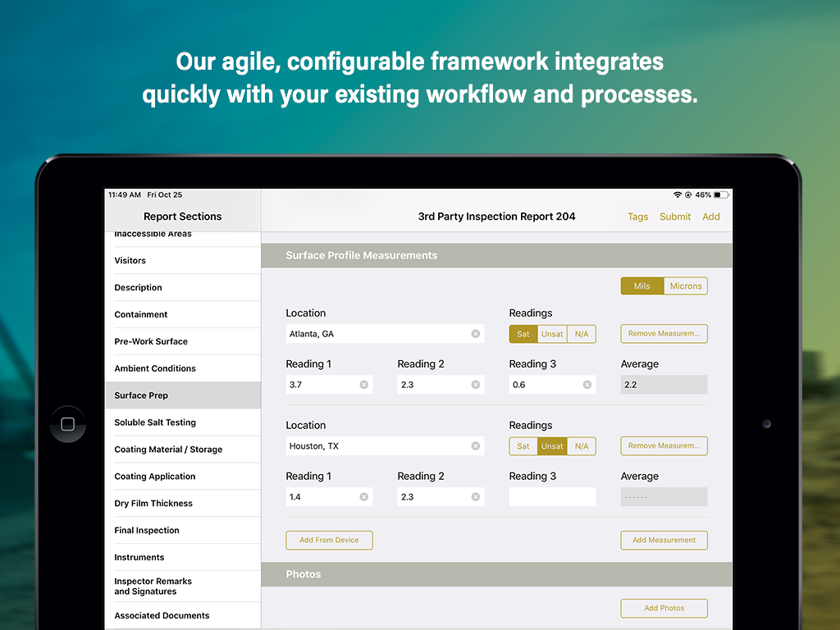Open Associated Documents section
This screenshot has height=630, width=840.
coord(183,615)
